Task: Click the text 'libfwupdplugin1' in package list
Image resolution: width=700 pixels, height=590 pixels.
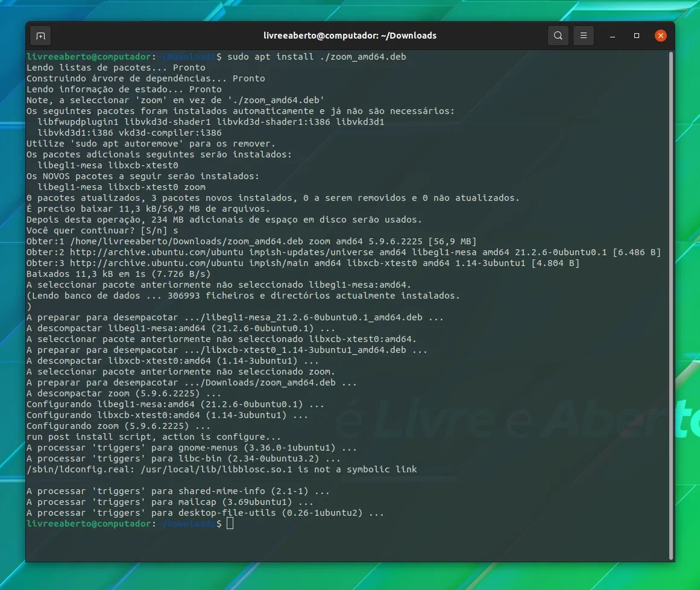Action: 78,122
